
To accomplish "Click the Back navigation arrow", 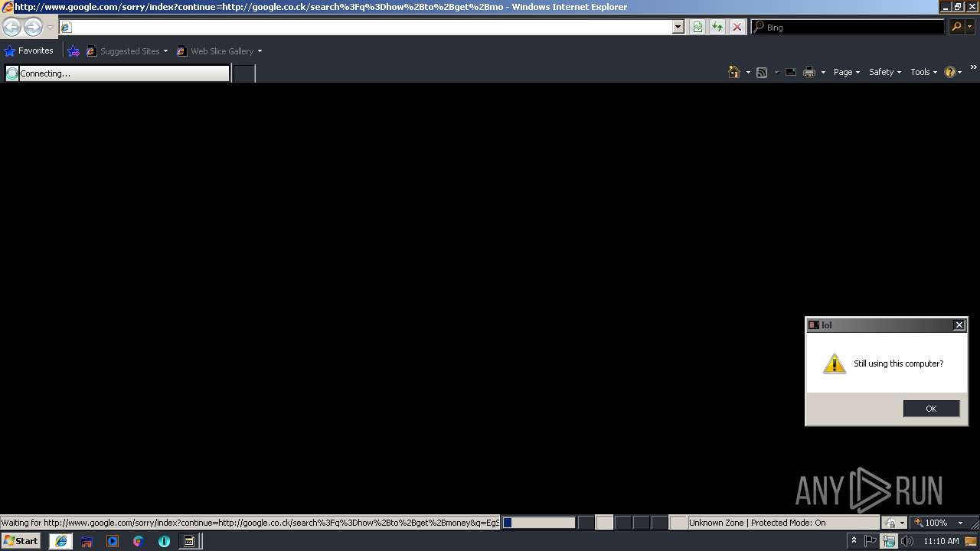I will [11, 28].
